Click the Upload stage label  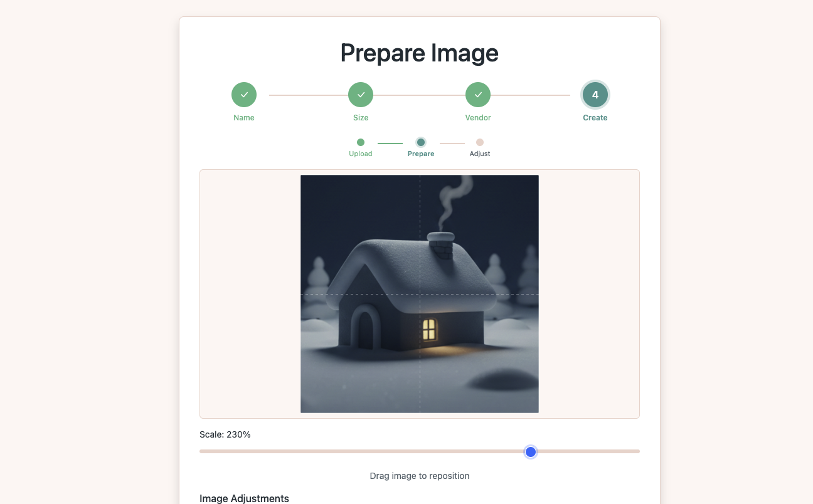point(361,153)
